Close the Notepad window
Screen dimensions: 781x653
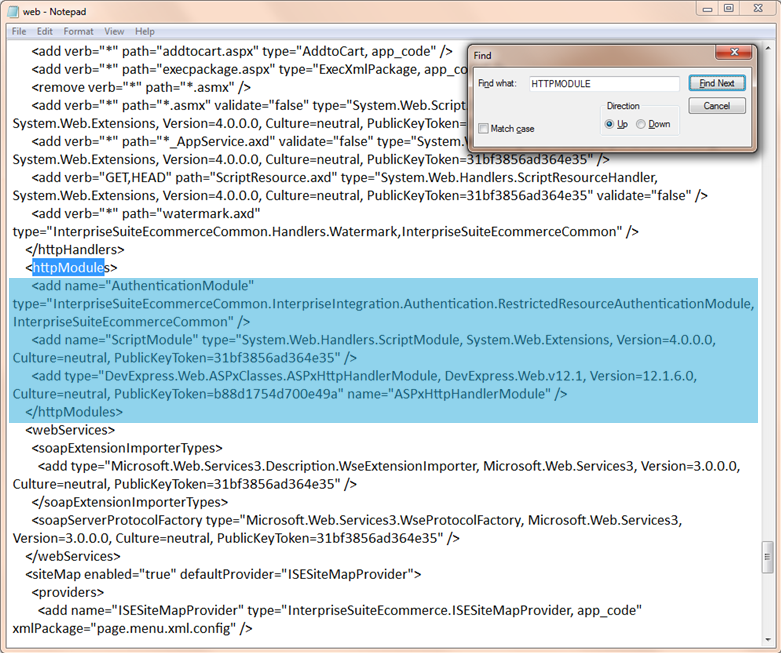(757, 9)
